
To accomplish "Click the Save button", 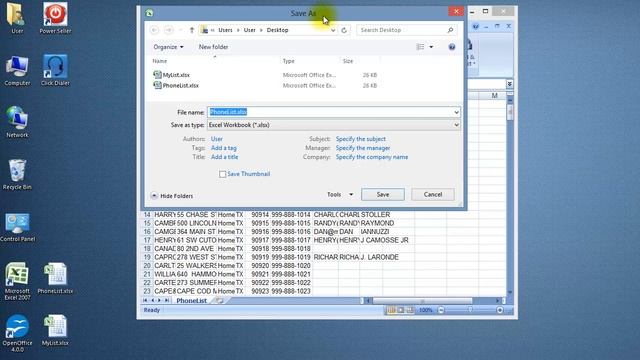I will tap(383, 195).
